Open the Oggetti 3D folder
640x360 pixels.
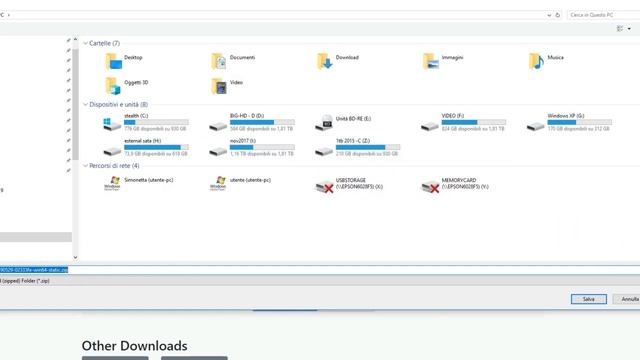127,86
